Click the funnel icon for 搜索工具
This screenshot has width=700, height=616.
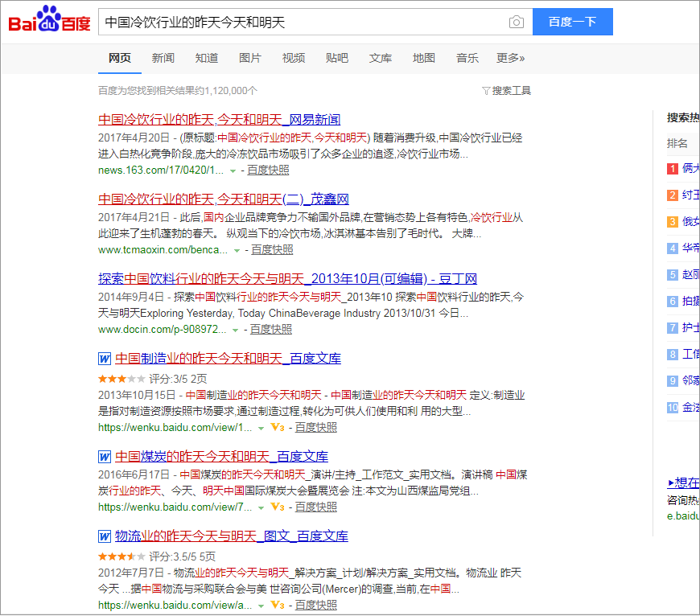coord(486,91)
